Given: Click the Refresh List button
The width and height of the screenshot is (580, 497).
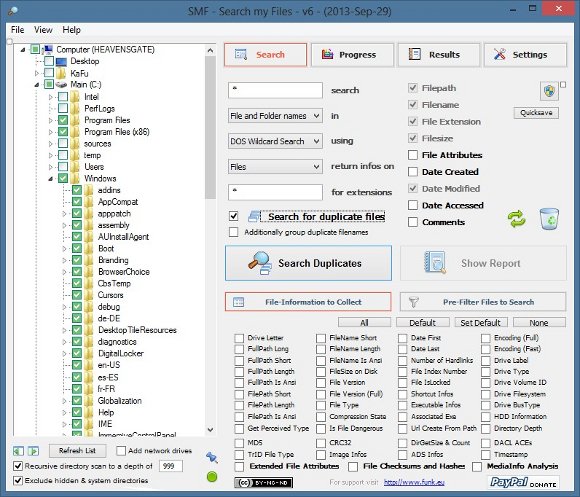Looking at the screenshot, I should (77, 450).
